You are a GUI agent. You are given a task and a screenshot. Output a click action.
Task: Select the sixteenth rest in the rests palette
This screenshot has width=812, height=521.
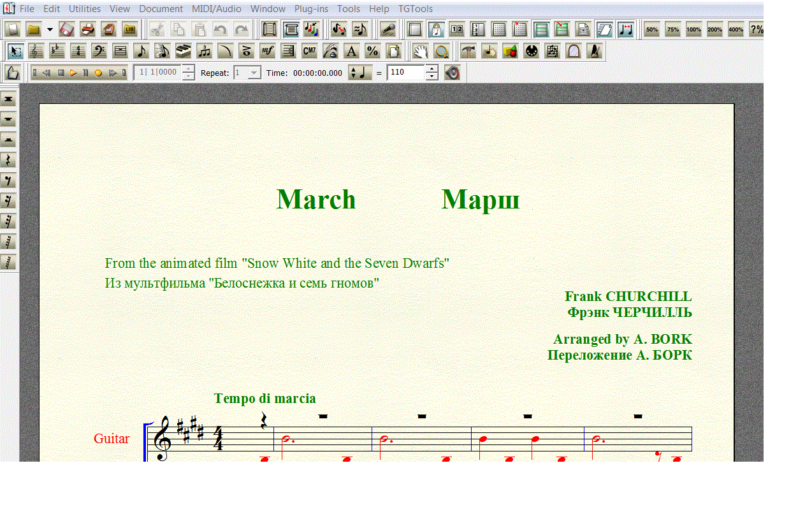(x=9, y=201)
